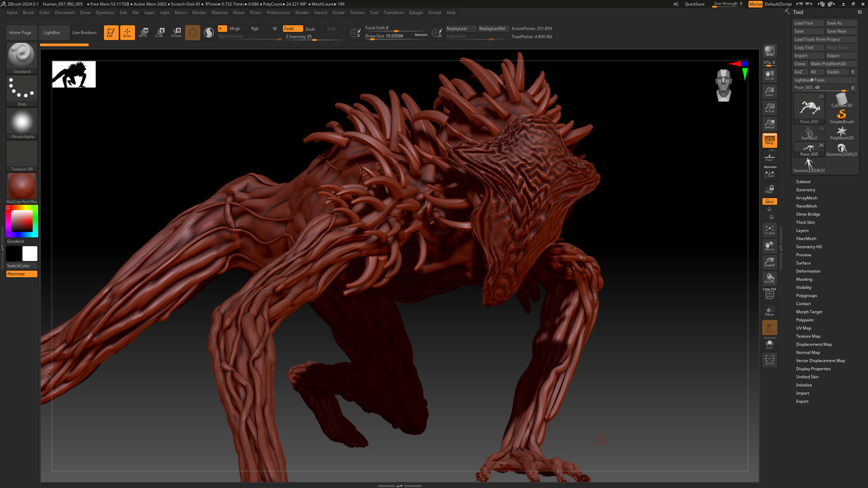This screenshot has height=488, width=868.
Task: Expand the Subtool palette section
Action: [x=803, y=182]
